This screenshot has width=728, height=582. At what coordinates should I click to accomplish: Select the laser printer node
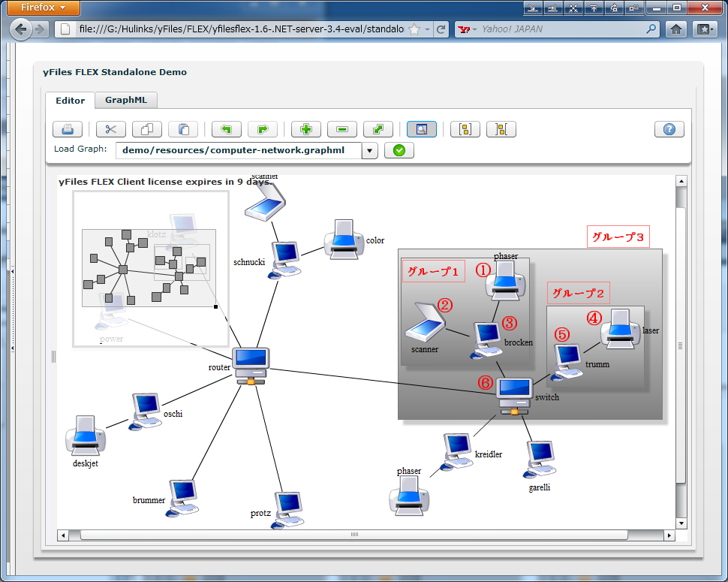tap(621, 328)
